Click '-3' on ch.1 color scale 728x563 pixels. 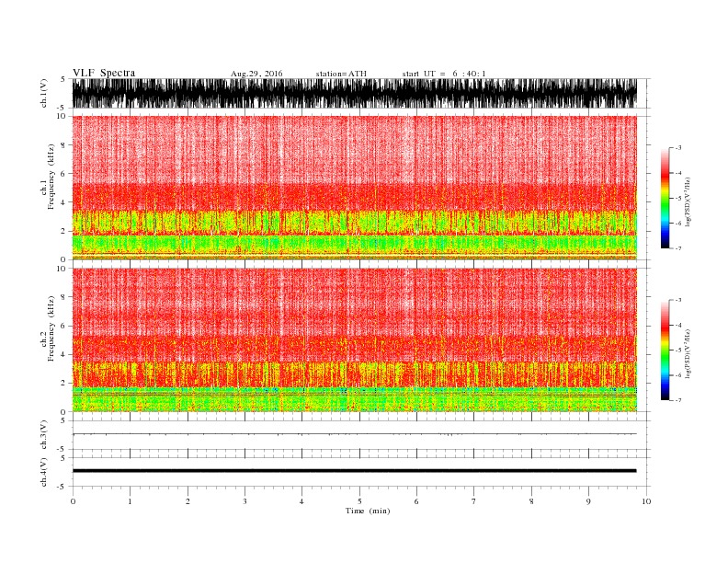677,148
